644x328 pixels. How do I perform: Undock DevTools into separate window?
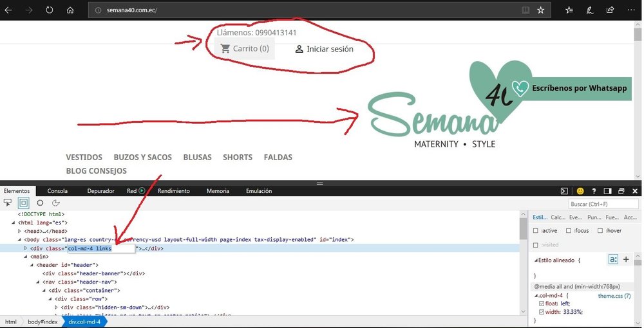(x=621, y=191)
